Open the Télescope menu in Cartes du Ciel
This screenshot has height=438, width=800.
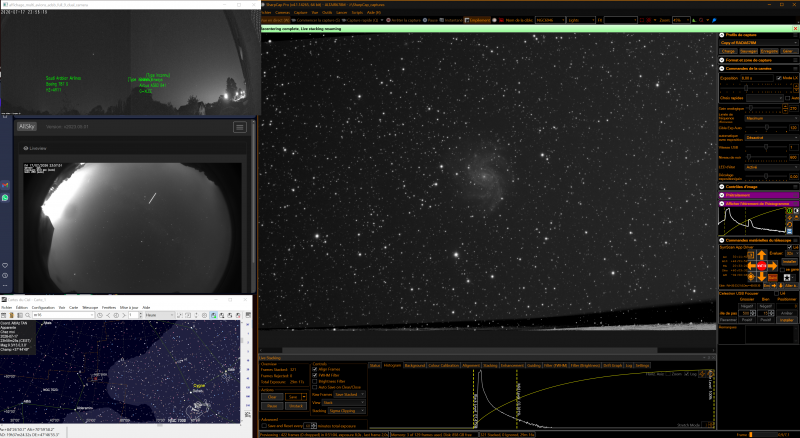90,307
